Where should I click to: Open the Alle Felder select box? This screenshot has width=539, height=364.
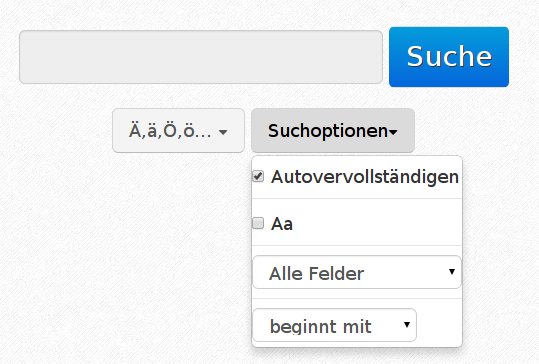coord(357,272)
